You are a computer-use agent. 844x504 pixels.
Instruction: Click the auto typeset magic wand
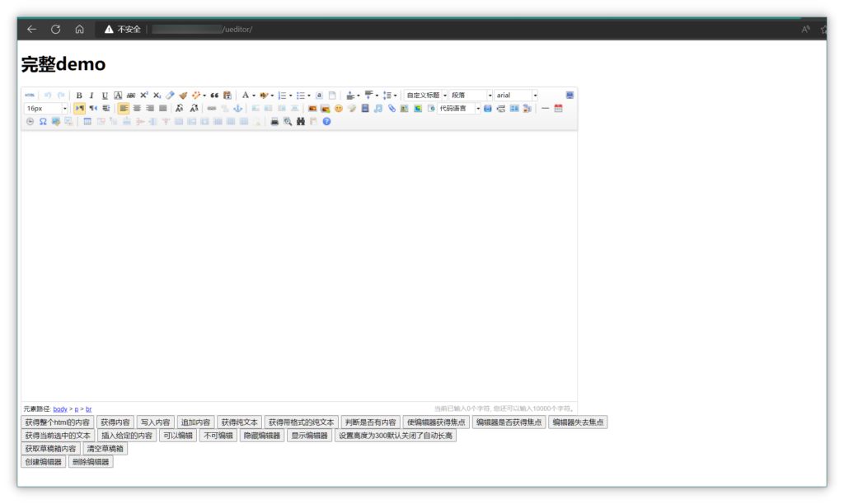click(x=196, y=96)
